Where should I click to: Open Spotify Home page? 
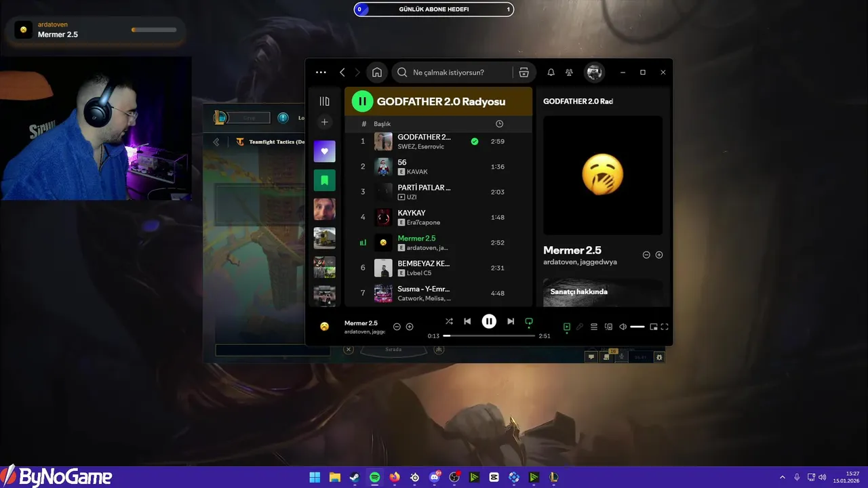click(377, 73)
